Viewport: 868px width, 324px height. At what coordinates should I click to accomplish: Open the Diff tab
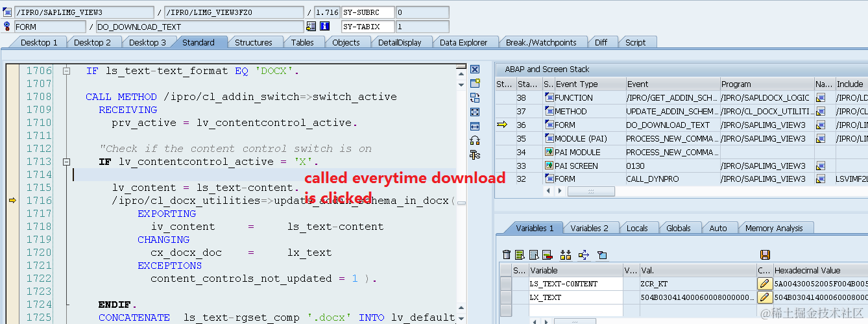(601, 42)
